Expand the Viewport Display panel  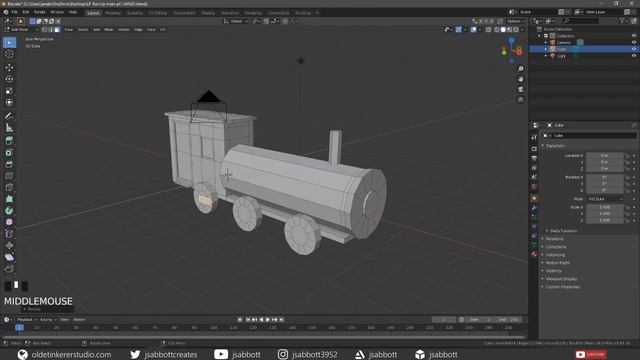pos(561,279)
